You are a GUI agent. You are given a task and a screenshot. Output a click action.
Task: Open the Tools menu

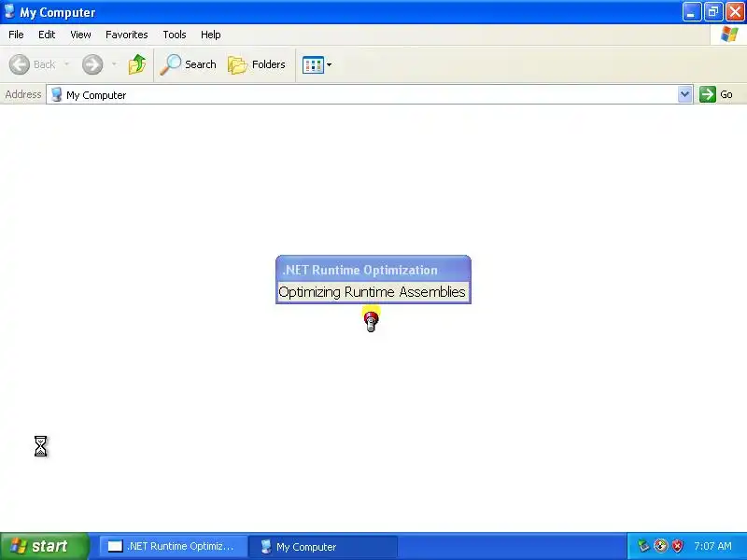175,35
